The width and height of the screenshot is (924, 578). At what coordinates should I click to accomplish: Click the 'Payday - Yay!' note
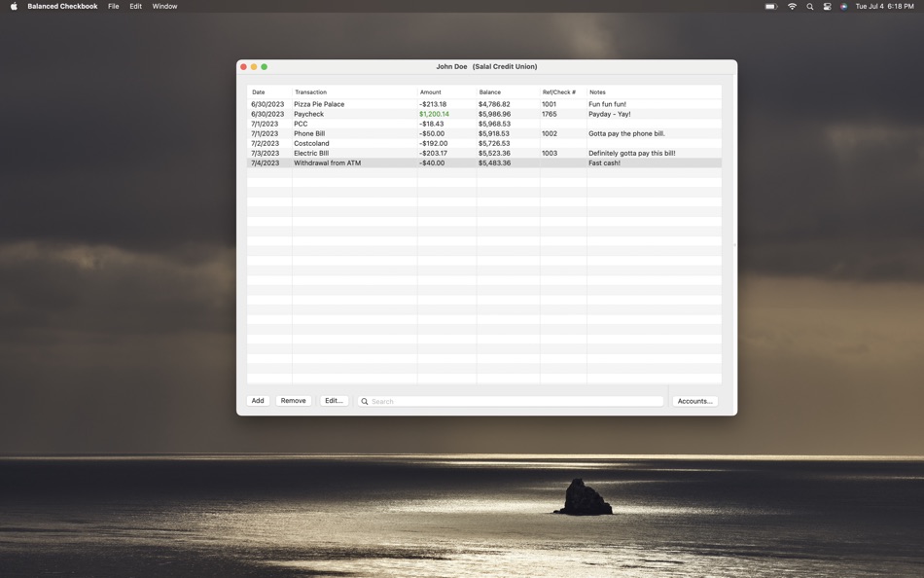[609, 114]
